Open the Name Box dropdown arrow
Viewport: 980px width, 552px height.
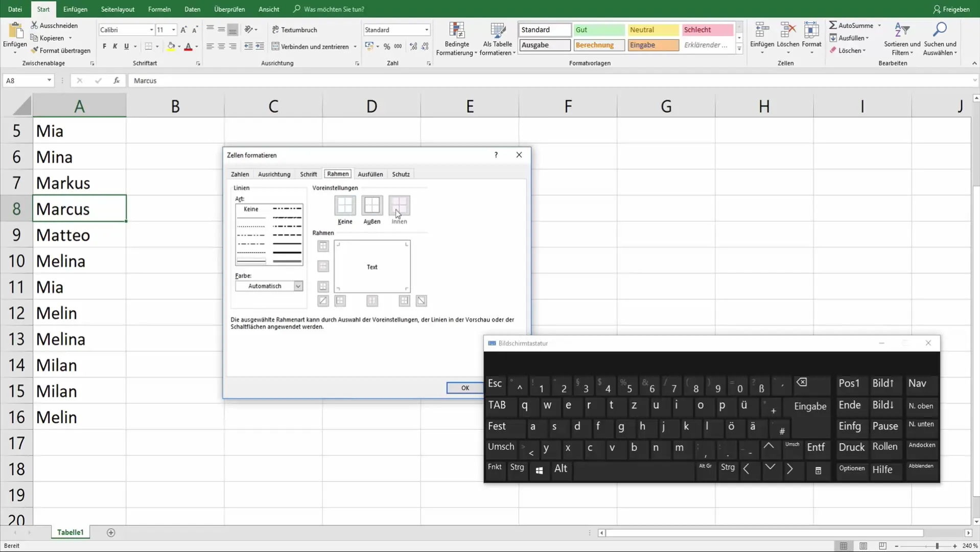49,81
